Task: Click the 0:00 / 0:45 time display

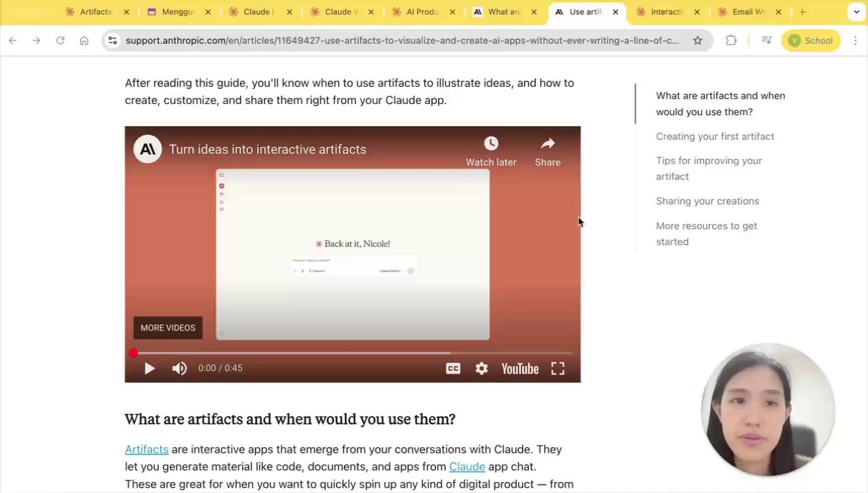Action: click(220, 368)
